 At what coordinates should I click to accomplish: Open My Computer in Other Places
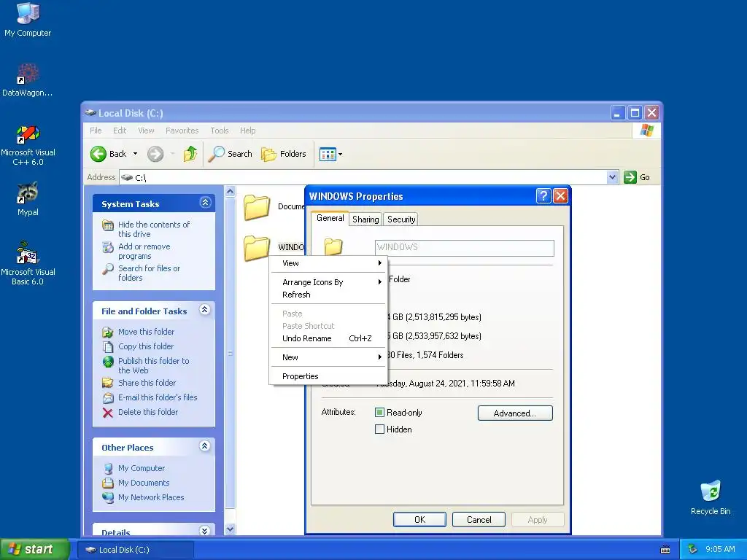pyautogui.click(x=141, y=469)
